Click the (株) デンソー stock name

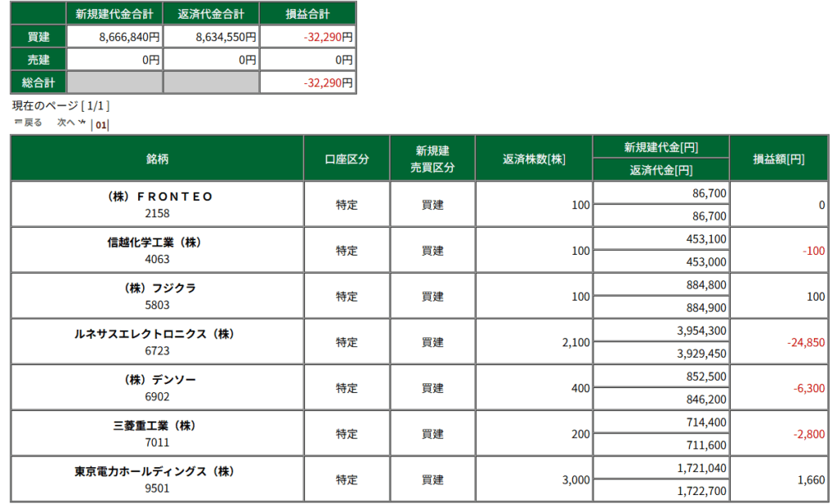(160, 381)
